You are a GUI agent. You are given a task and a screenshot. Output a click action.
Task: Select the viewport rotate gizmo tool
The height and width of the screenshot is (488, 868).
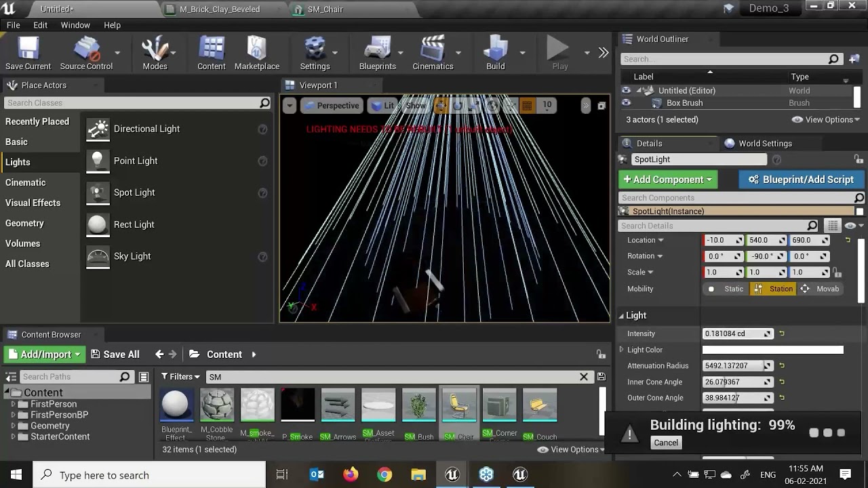[x=458, y=106]
